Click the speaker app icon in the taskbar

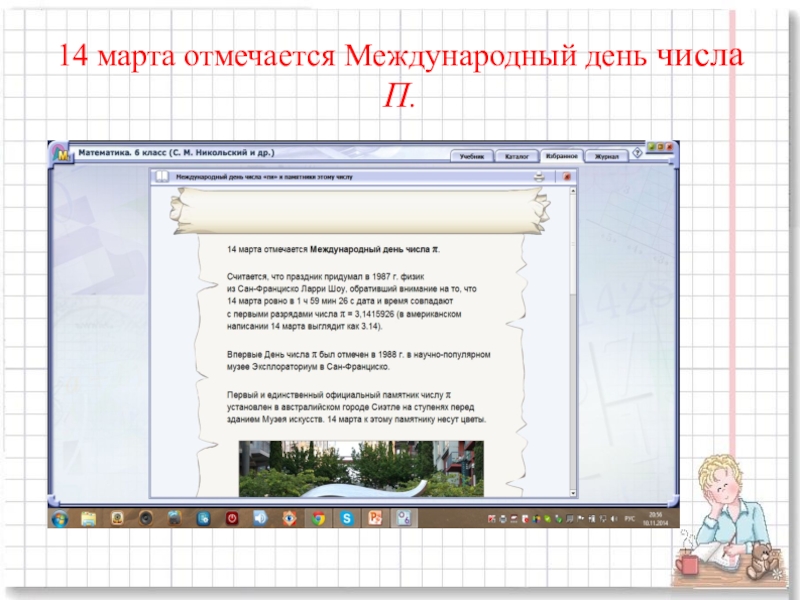coord(261,518)
